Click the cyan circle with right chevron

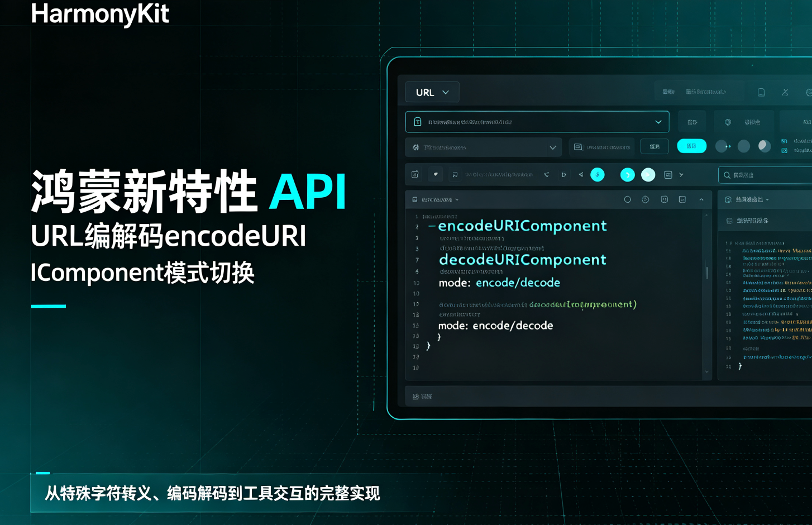tap(628, 175)
